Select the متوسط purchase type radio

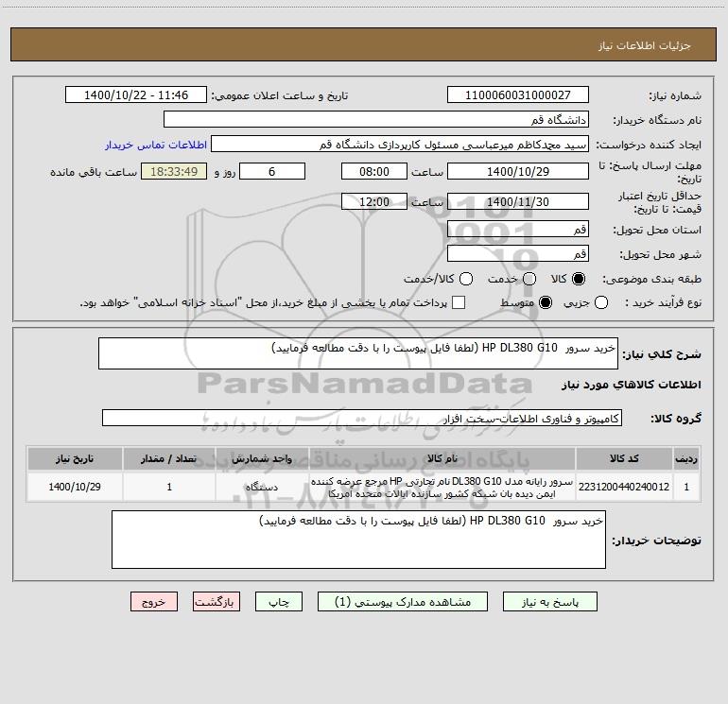click(546, 302)
